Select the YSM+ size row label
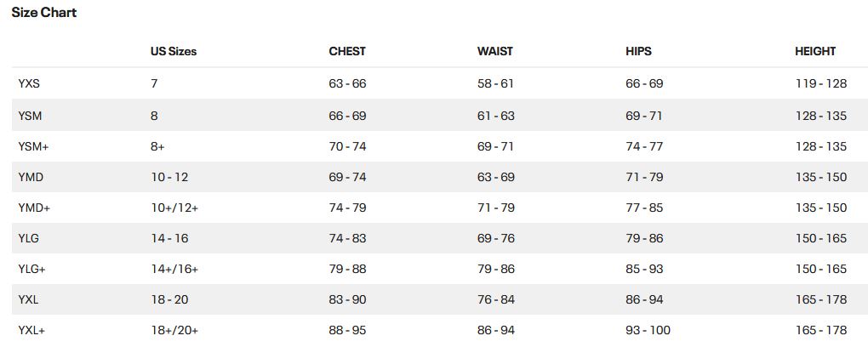This screenshot has width=868, height=347. tap(33, 146)
